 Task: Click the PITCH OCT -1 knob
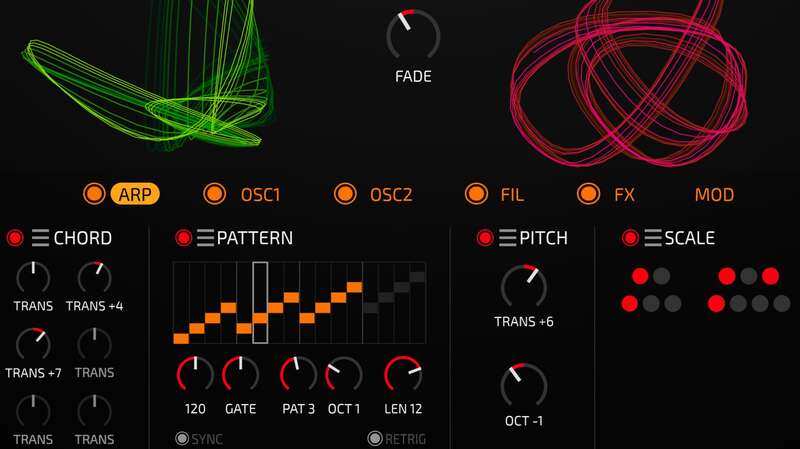(x=524, y=386)
